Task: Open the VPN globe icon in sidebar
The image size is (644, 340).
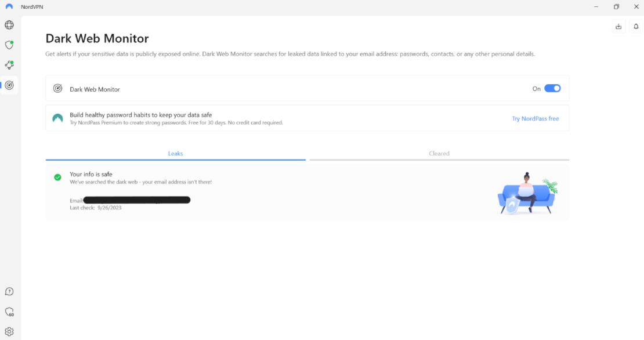Action: click(x=9, y=25)
